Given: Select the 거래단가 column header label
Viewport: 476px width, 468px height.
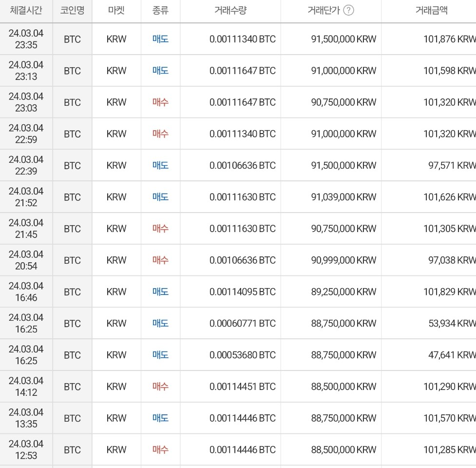Looking at the screenshot, I should pos(324,10).
